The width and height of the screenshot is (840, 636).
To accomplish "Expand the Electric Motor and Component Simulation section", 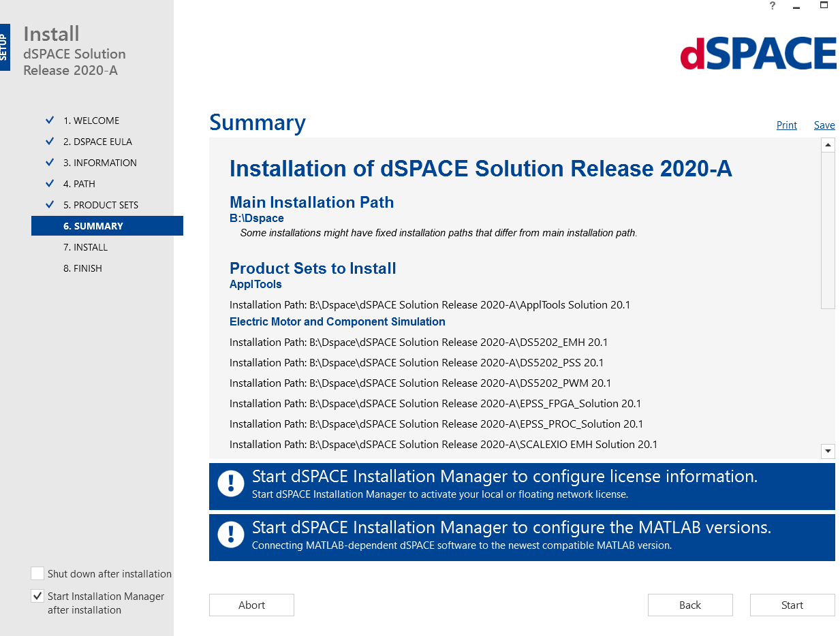I will 337,321.
